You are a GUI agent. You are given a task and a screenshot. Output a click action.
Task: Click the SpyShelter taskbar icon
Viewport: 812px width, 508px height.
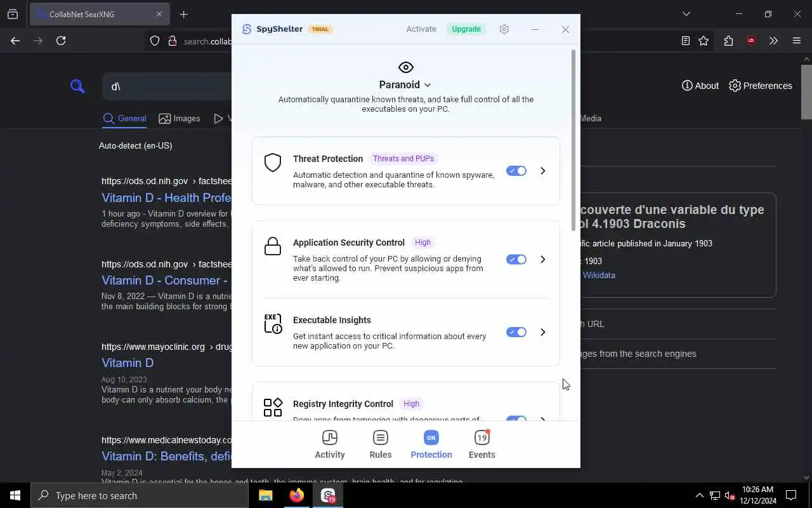[328, 495]
